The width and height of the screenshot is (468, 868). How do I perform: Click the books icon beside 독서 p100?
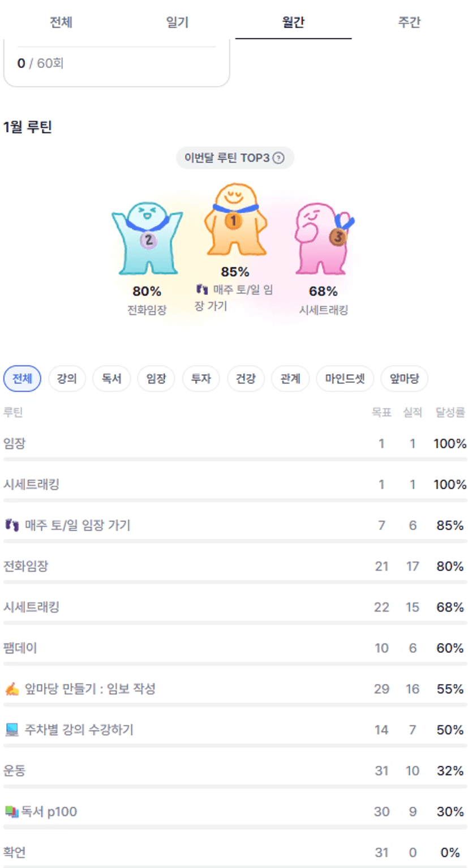[x=12, y=812]
